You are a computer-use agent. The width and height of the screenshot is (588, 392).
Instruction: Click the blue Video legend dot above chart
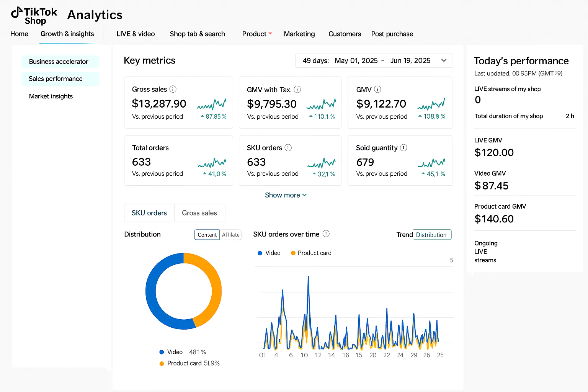click(x=260, y=253)
